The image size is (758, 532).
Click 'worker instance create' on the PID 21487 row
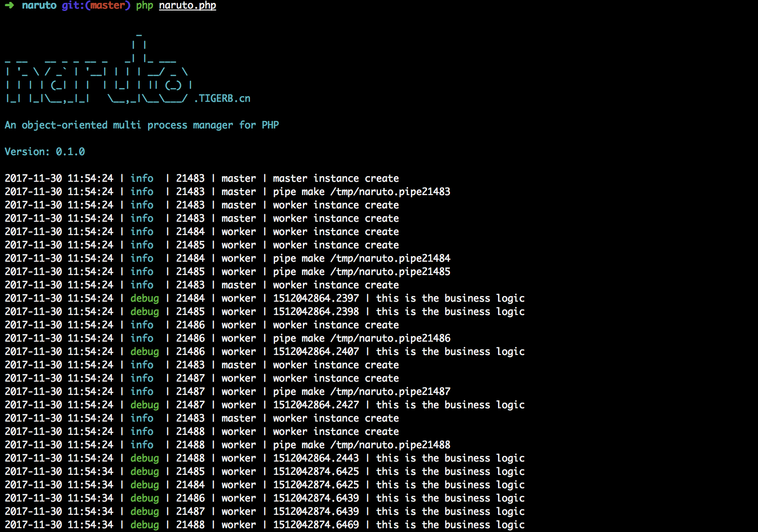click(x=336, y=378)
